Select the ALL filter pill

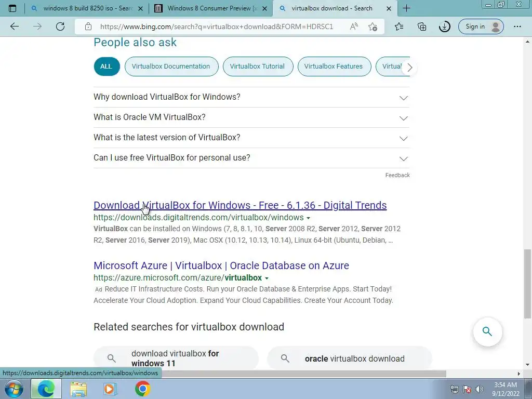107,66
